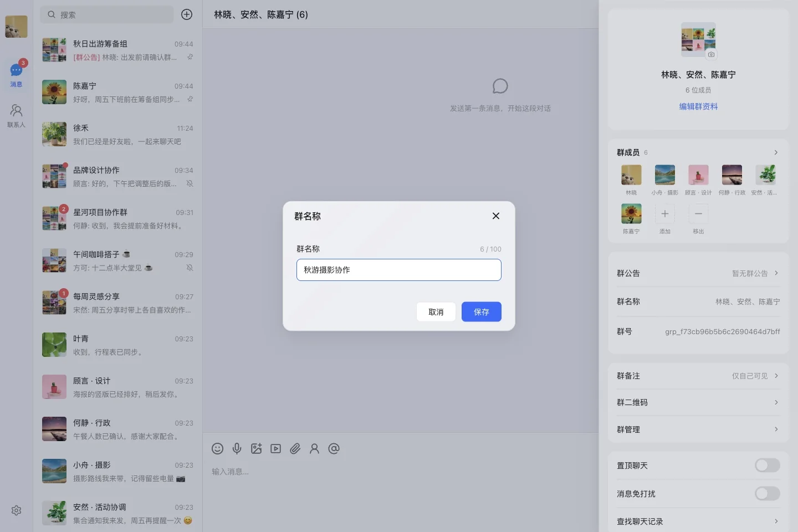Open the 秋日出游筹备组 conversation
The height and width of the screenshot is (532, 798).
tap(117, 50)
